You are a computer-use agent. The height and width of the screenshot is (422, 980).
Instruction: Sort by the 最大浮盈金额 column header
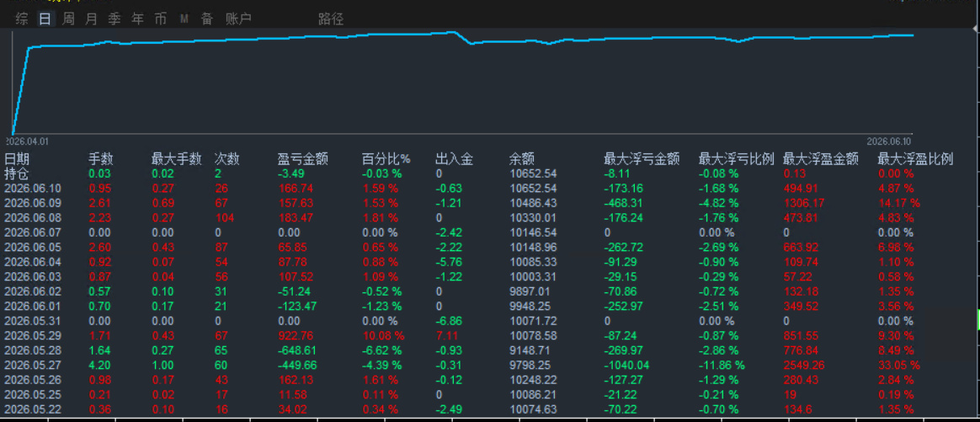click(821, 159)
